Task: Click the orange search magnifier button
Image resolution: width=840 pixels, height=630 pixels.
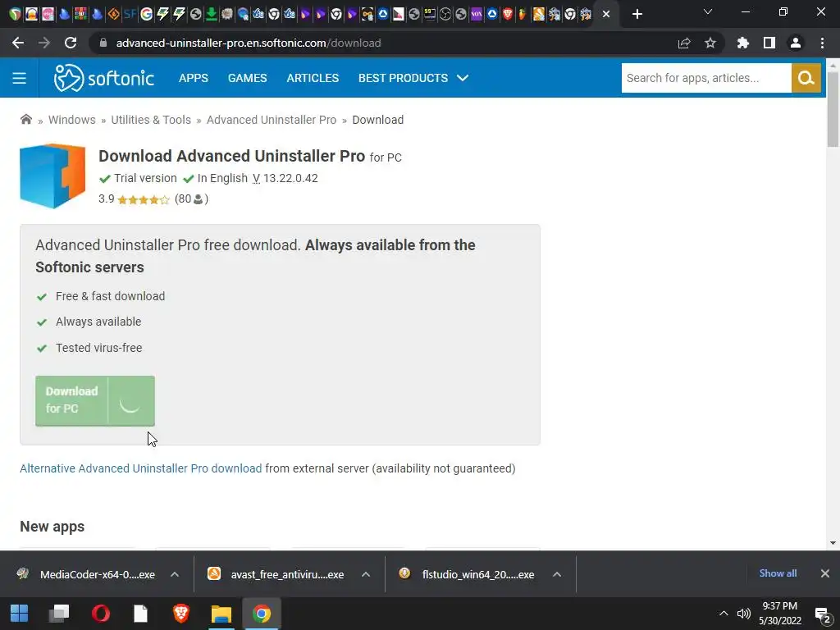Action: [x=806, y=78]
